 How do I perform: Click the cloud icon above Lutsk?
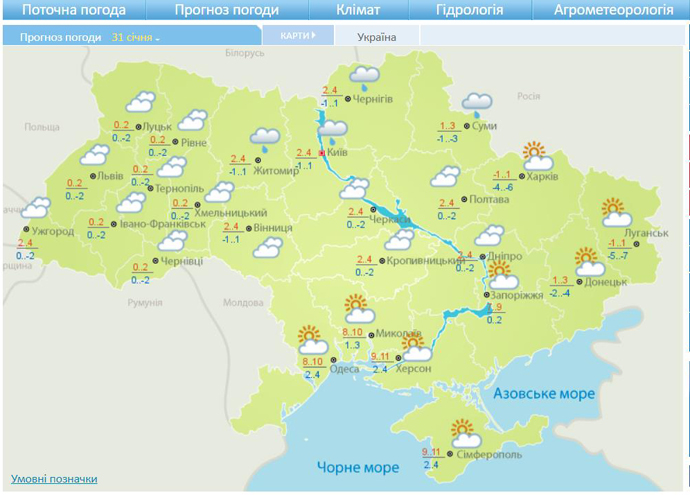[x=140, y=102]
